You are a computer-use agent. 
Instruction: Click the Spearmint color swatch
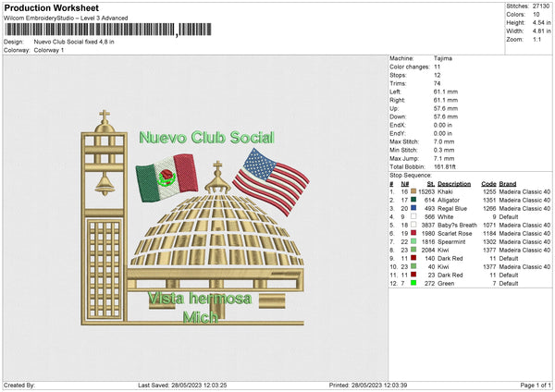pos(413,241)
